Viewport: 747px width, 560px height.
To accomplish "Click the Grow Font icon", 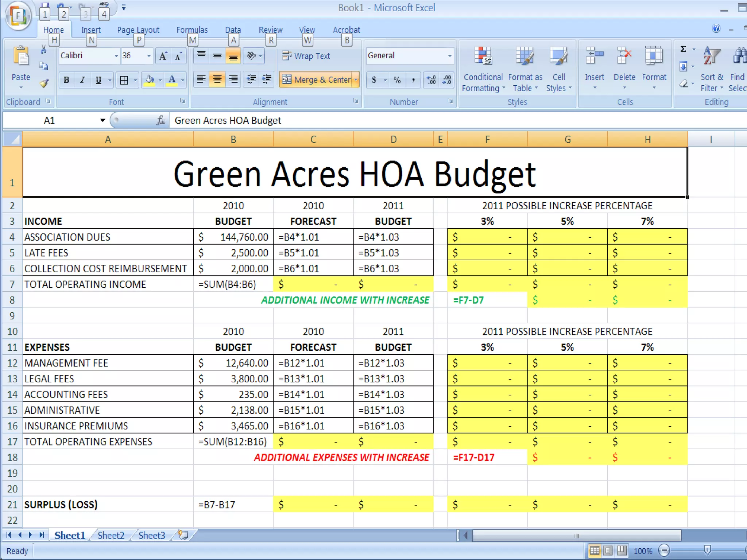I will tap(163, 56).
